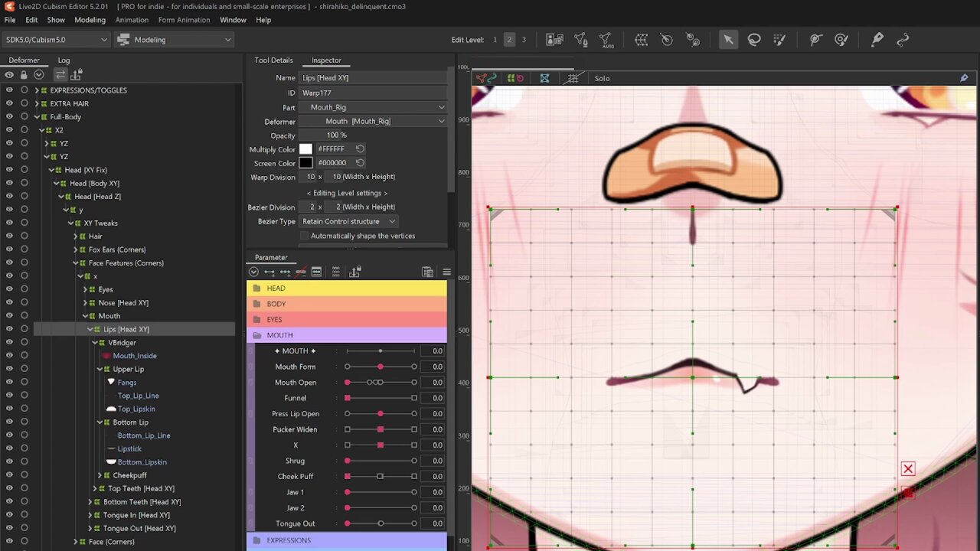Viewport: 980px width, 551px height.
Task: Open the BODY parameter group
Action: click(347, 304)
